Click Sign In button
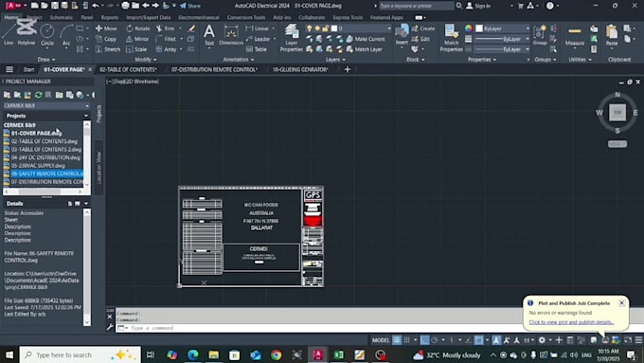The image size is (644, 363). (x=478, y=6)
